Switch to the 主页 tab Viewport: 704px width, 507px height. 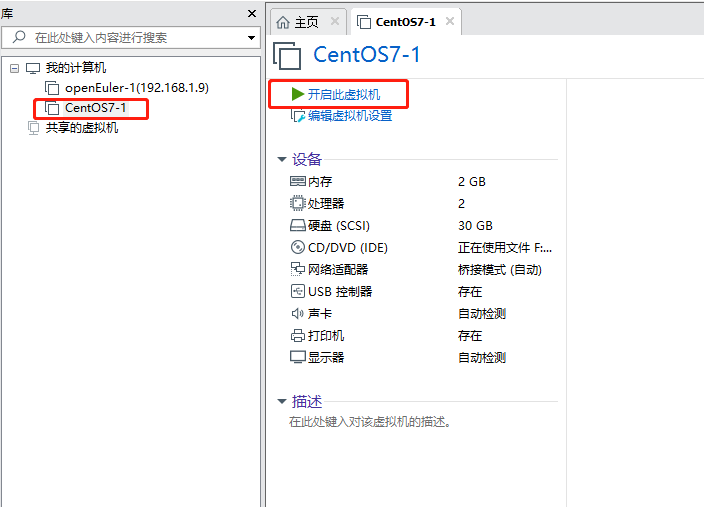(x=308, y=22)
